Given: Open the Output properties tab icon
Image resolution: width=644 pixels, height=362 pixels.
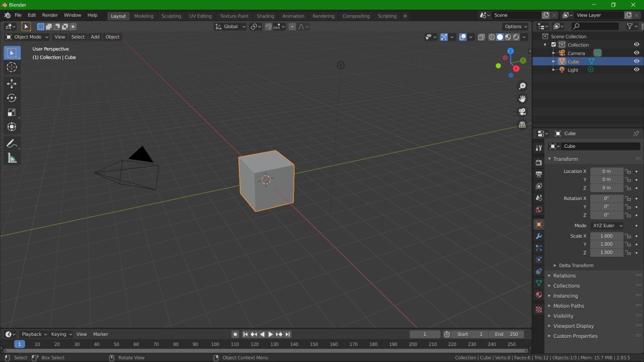Looking at the screenshot, I should click(x=539, y=174).
